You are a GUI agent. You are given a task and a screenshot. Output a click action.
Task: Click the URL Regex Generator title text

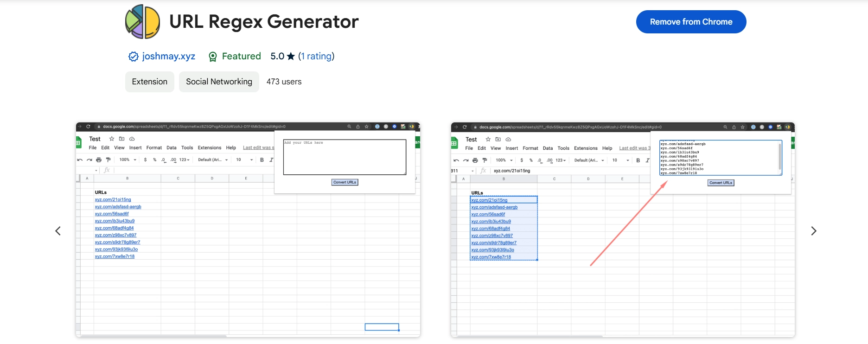(264, 22)
